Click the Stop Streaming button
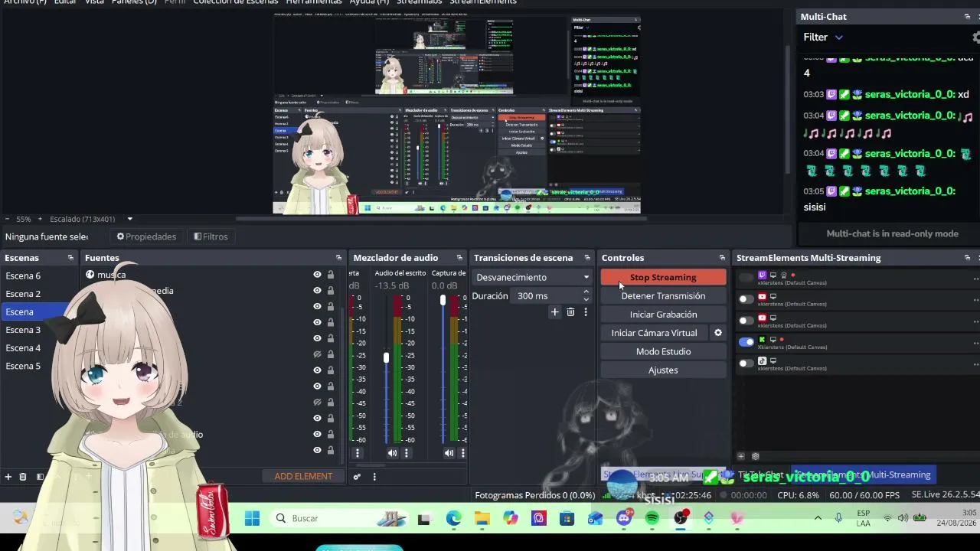The height and width of the screenshot is (551, 980). coord(663,277)
